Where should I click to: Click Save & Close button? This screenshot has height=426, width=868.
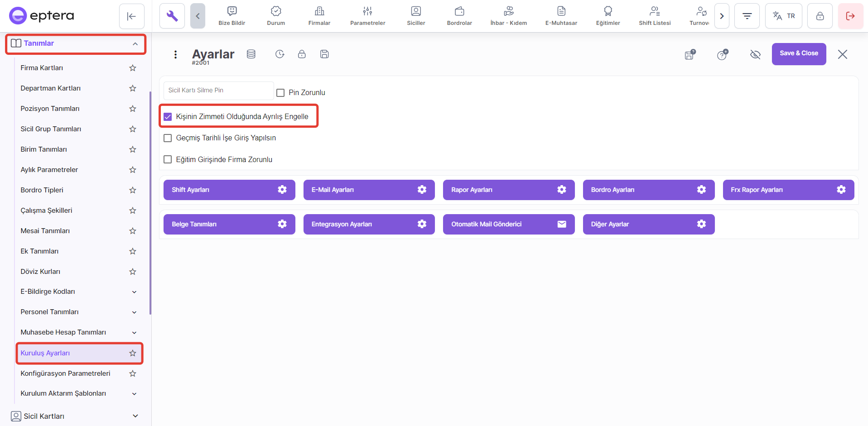pos(798,54)
